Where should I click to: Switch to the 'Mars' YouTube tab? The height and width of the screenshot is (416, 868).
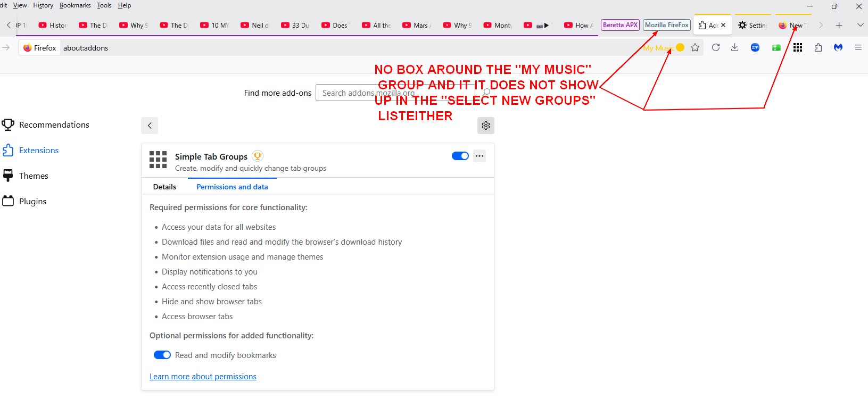tap(417, 25)
